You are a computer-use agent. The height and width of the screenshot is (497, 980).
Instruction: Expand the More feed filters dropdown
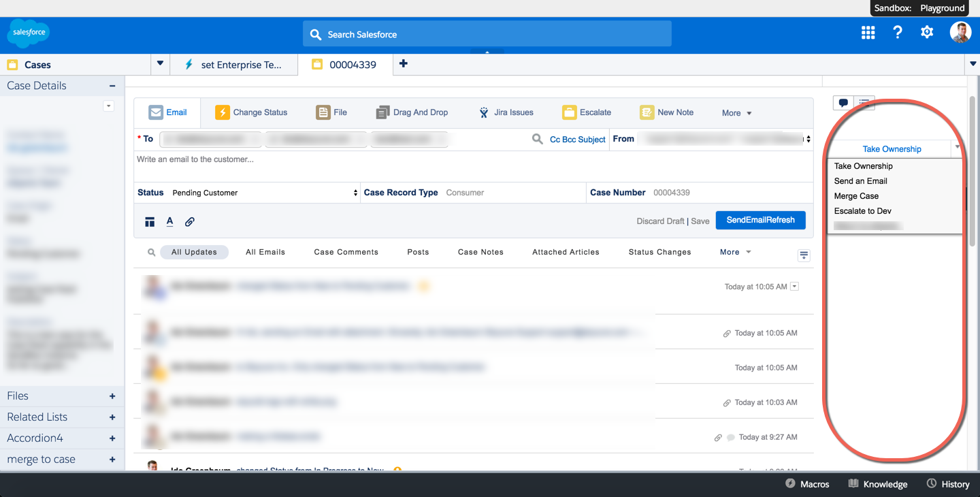(736, 252)
